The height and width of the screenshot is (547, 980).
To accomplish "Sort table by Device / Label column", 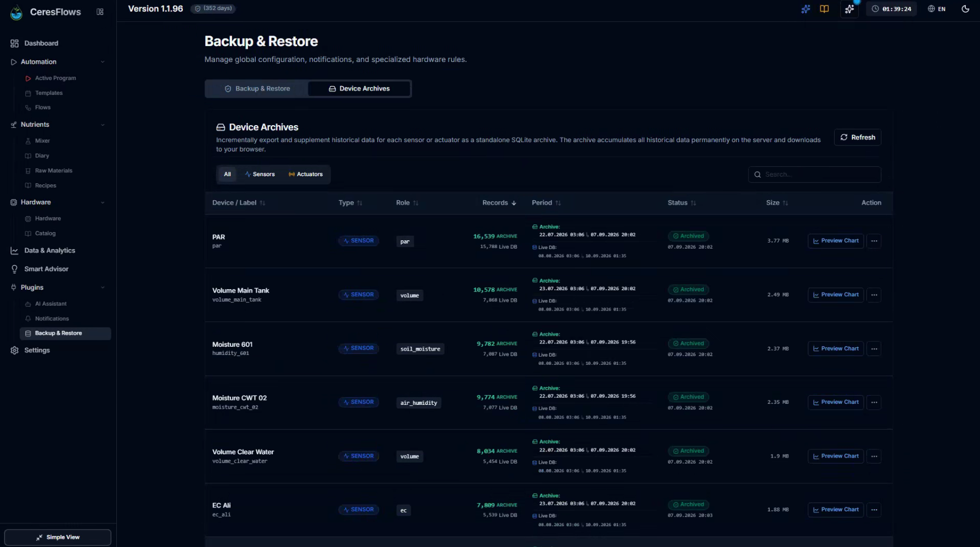I will click(239, 203).
